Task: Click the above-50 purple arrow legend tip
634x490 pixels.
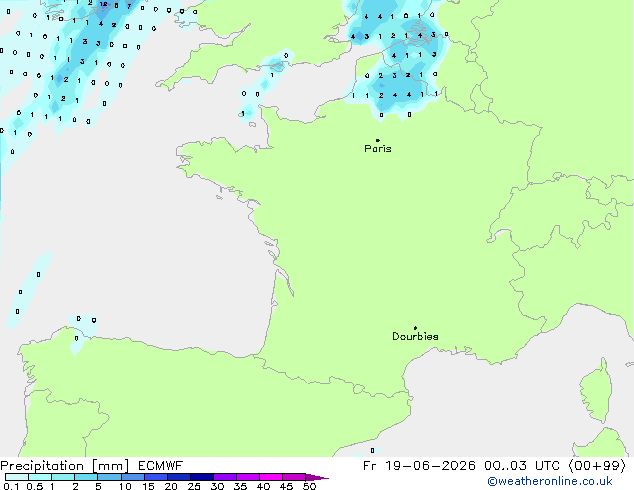Action: tap(317, 477)
